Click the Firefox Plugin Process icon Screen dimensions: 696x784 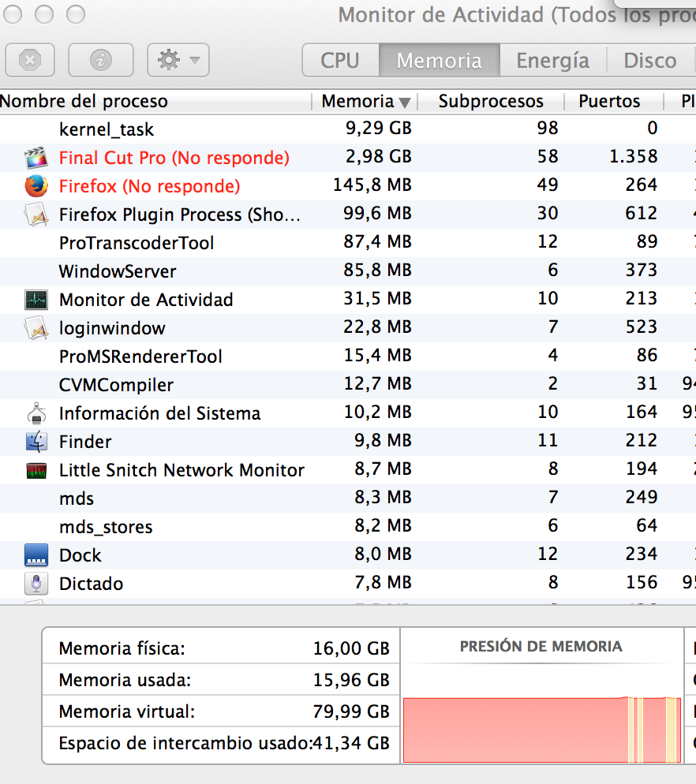pos(36,215)
